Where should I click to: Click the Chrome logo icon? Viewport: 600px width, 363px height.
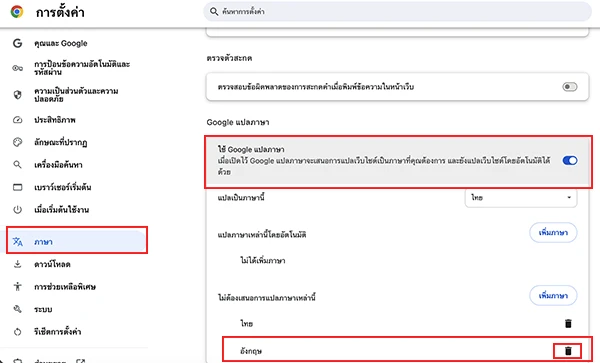point(17,11)
